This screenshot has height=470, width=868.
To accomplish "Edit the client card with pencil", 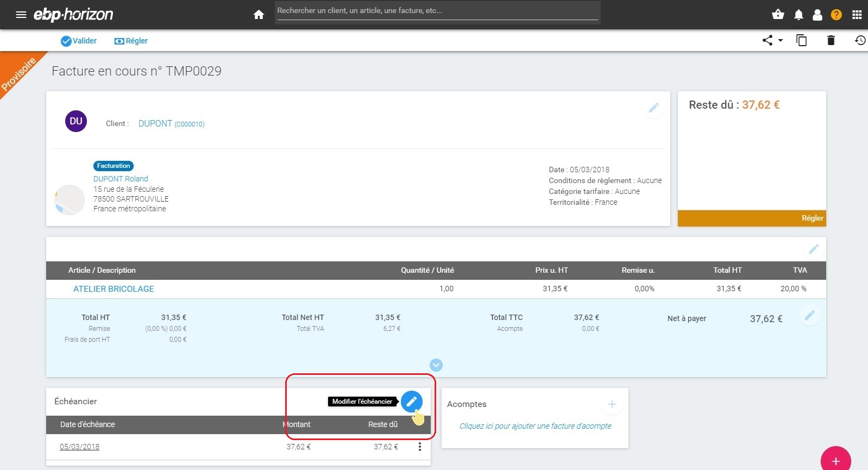I will click(x=653, y=108).
